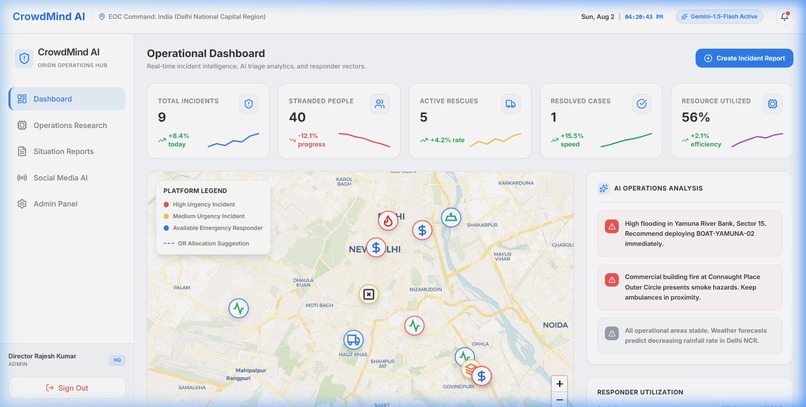Click the Resource Utilized purple trend sparkline
This screenshot has height=407, width=806.
pyautogui.click(x=757, y=140)
